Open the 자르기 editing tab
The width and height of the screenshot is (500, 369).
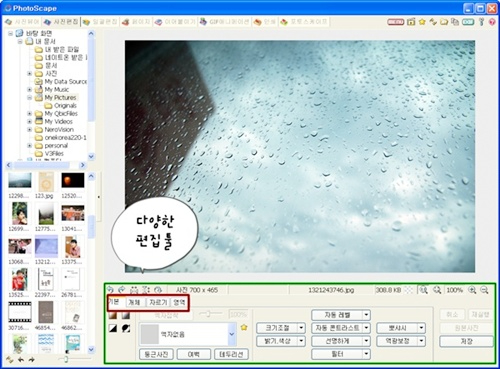(x=158, y=302)
